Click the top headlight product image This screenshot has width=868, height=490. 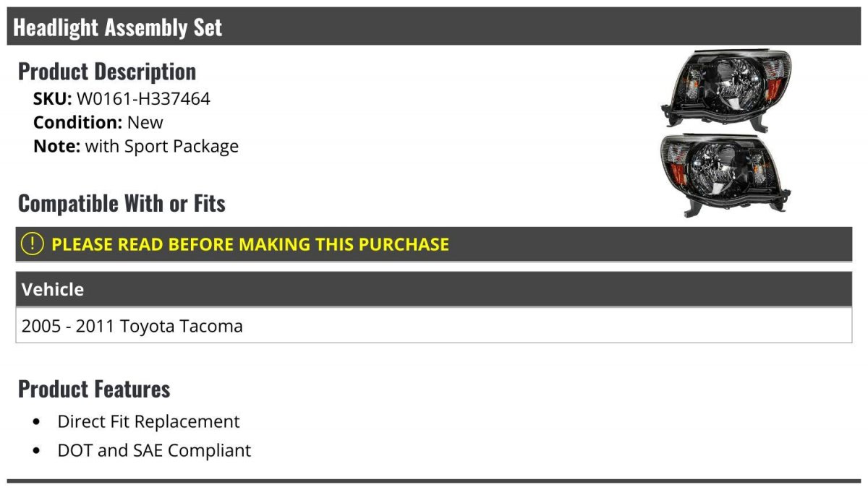point(726,88)
